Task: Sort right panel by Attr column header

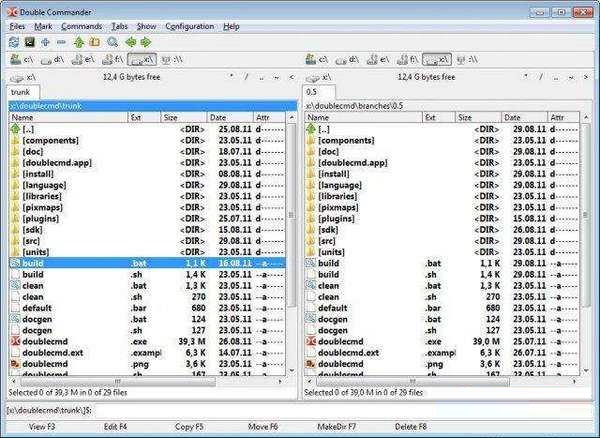Action: pos(564,117)
